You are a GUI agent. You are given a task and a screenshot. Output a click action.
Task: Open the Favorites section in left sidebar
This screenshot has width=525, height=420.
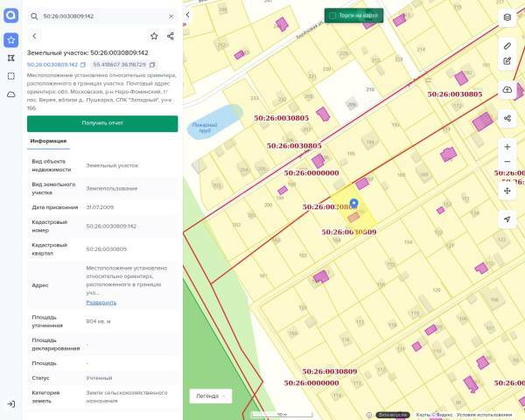10,40
